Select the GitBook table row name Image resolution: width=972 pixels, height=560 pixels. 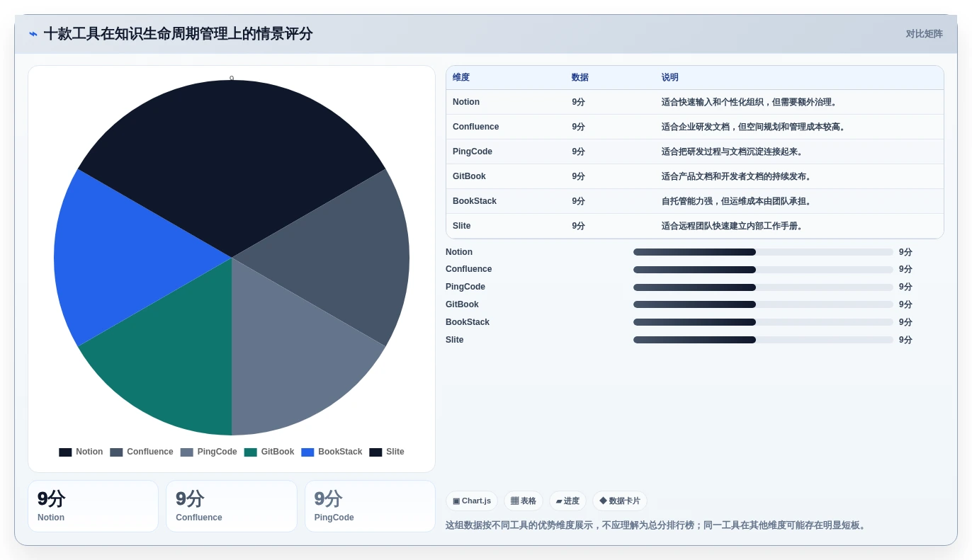[x=470, y=176]
